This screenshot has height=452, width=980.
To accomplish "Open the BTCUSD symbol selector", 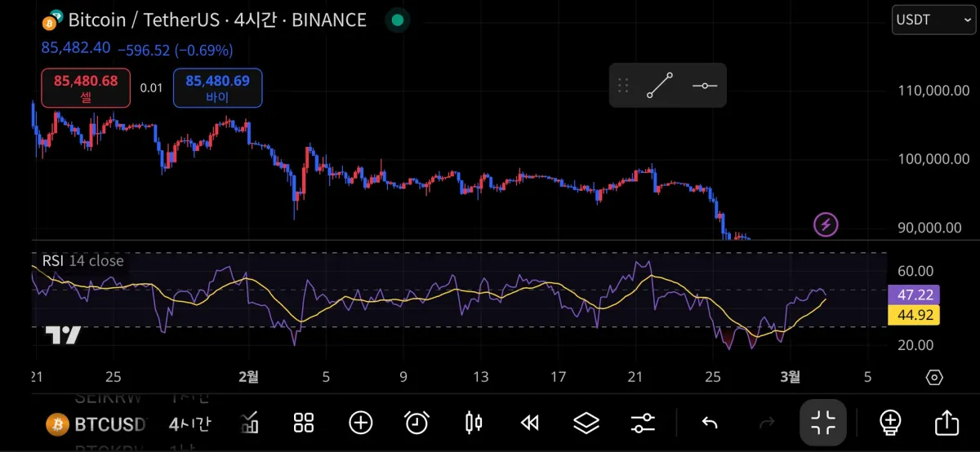I will pyautogui.click(x=96, y=423).
